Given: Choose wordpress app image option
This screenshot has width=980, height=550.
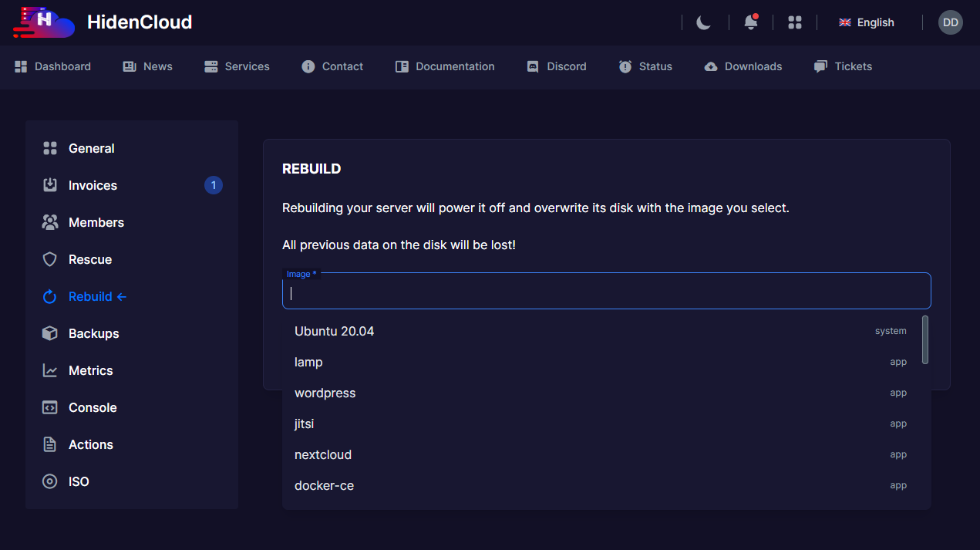Looking at the screenshot, I should click(325, 393).
